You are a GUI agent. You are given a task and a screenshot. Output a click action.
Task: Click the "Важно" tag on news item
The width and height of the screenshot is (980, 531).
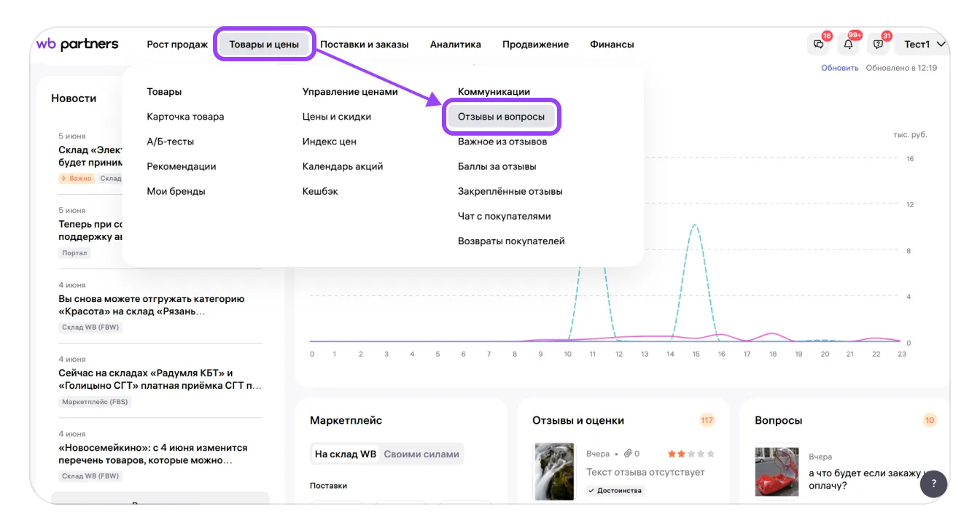pyautogui.click(x=77, y=179)
